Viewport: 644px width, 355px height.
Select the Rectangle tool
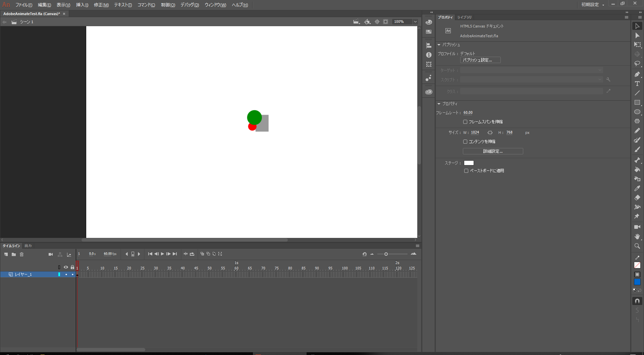point(637,103)
